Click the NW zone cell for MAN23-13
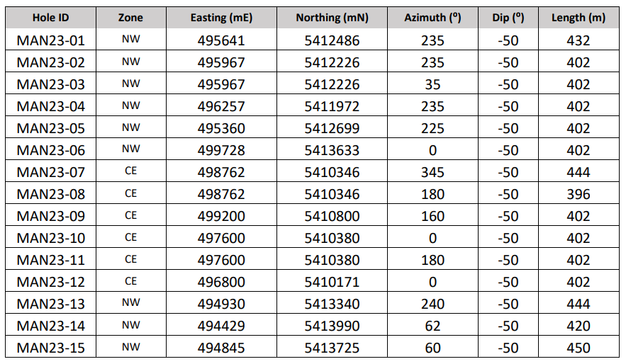The width and height of the screenshot is (626, 364). click(x=131, y=302)
